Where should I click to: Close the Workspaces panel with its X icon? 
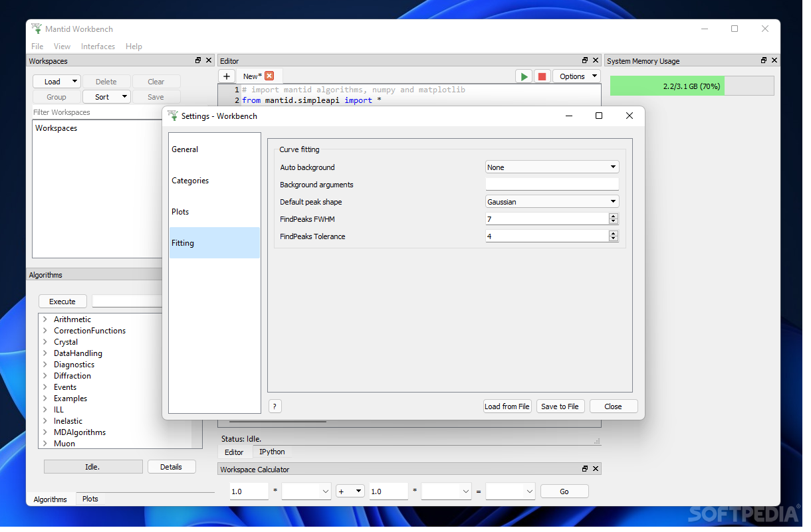[x=209, y=60]
